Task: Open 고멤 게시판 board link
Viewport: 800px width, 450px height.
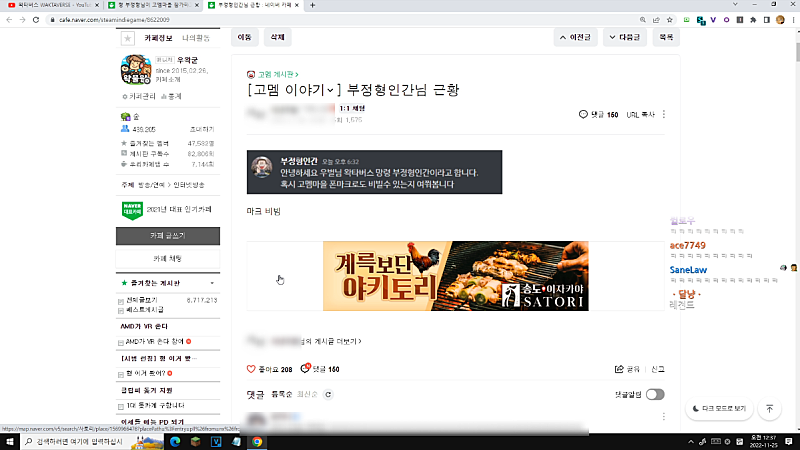Action: point(278,74)
